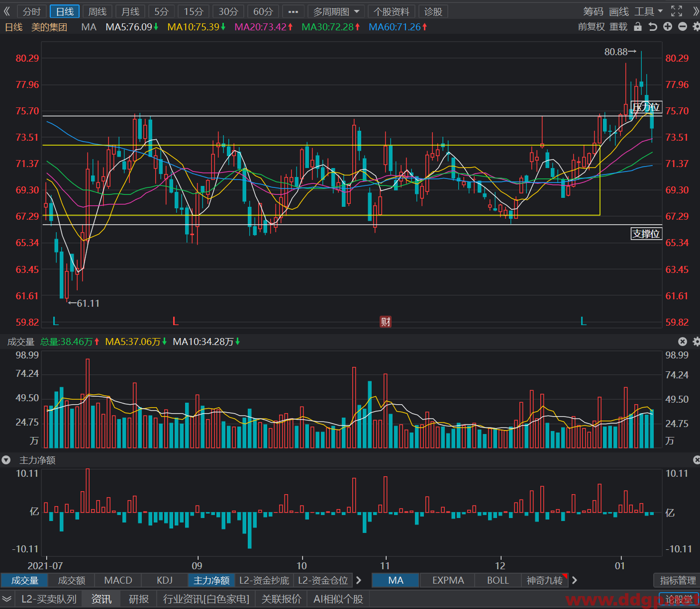Select the 成交额 indicator tab
The height and width of the screenshot is (609, 700).
point(72,580)
